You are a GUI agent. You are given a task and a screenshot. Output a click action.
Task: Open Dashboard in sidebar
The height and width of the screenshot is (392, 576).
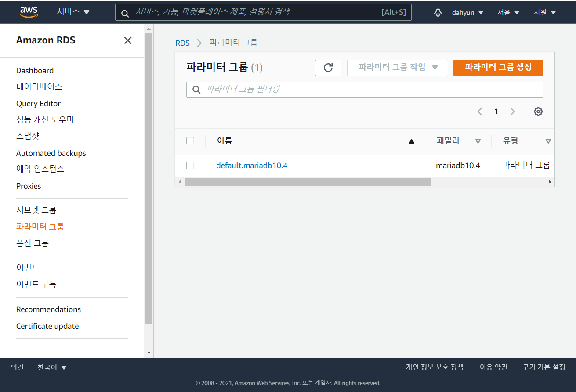[x=35, y=71]
